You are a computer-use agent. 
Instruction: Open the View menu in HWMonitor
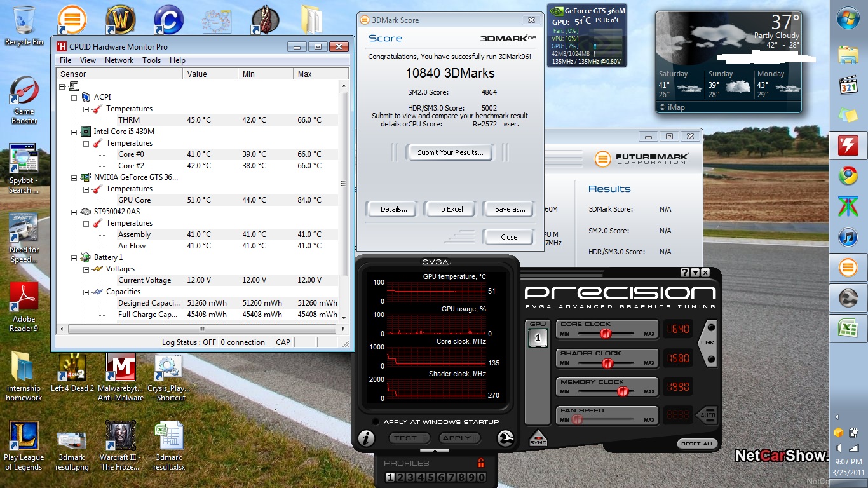point(88,60)
